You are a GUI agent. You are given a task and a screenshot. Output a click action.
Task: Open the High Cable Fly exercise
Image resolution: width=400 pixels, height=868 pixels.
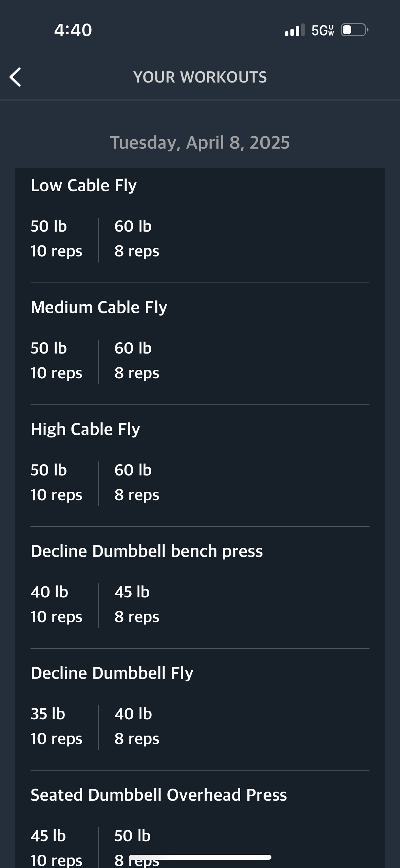pyautogui.click(x=85, y=430)
